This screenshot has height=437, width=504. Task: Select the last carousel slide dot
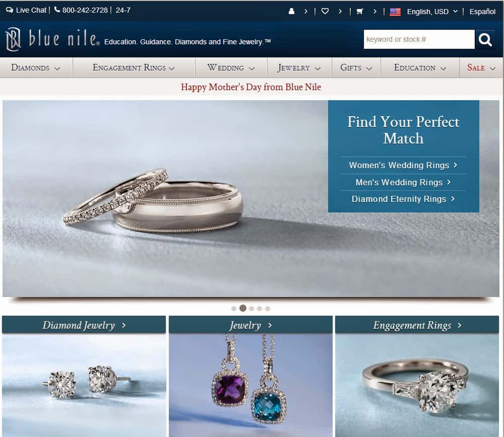268,309
